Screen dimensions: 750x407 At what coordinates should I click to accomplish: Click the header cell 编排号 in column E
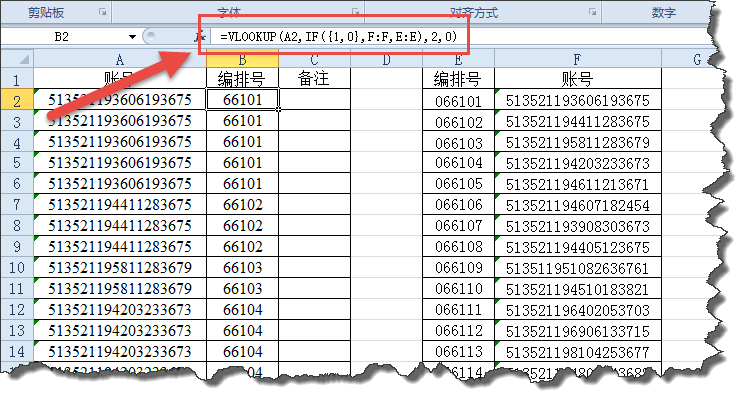click(457, 79)
